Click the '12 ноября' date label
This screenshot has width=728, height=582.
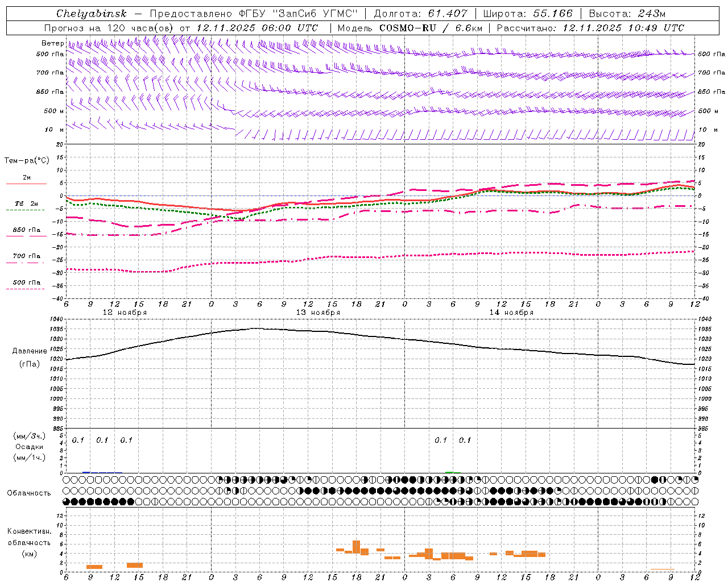click(125, 313)
